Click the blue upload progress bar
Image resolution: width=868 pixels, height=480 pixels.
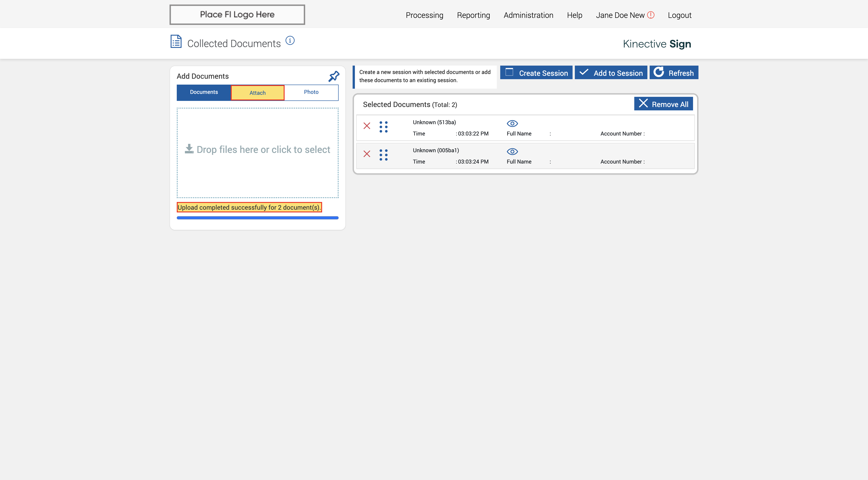click(257, 218)
